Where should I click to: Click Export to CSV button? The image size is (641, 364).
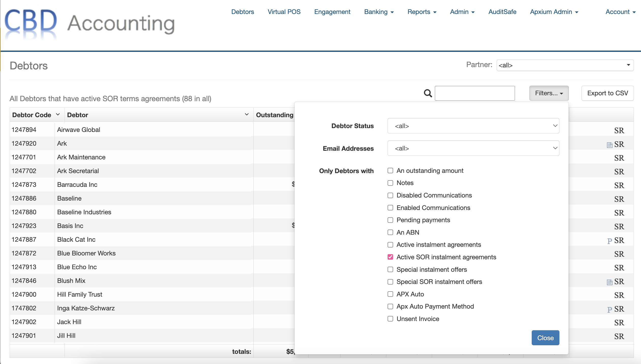607,93
